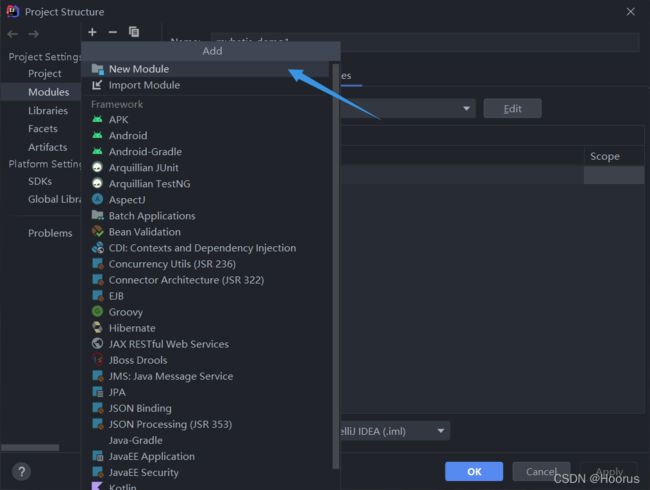The height and width of the screenshot is (490, 650).
Task: Go forward with the right arrow
Action: [34, 34]
